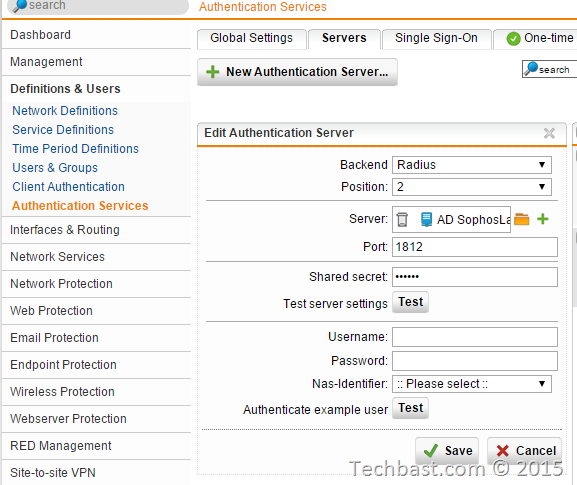Test the server settings
This screenshot has width=577, height=485.
[410, 302]
